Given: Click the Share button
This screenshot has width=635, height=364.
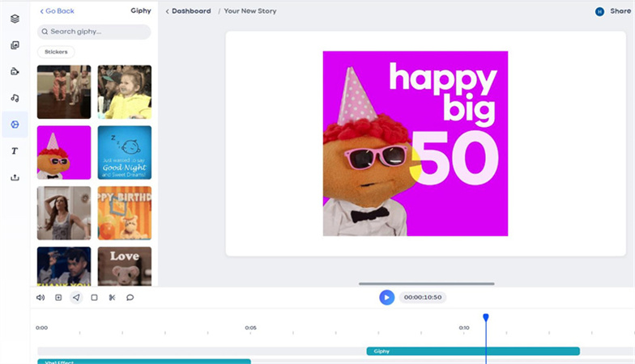Looking at the screenshot, I should tap(620, 11).
